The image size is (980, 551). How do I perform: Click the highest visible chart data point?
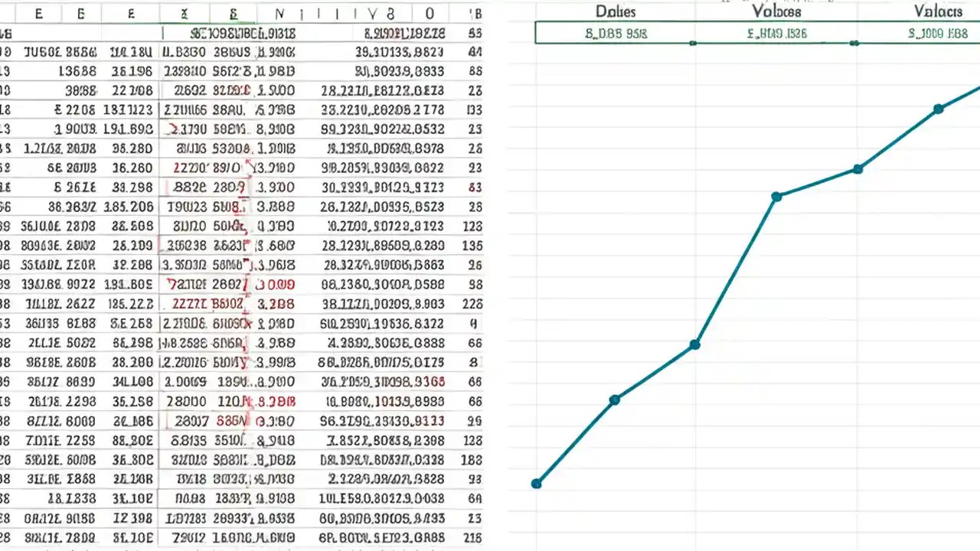tap(938, 109)
